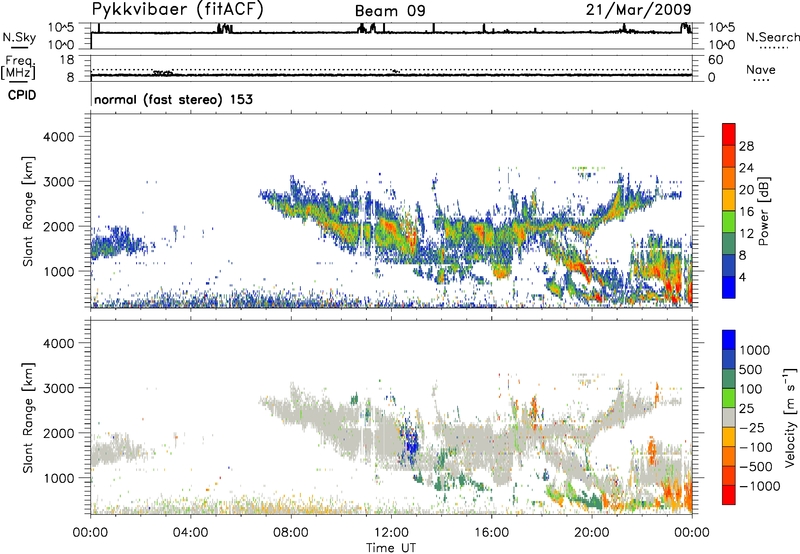Click the 'Freq. [MHz]' axis label
The height and width of the screenshot is (554, 800).
(18, 67)
